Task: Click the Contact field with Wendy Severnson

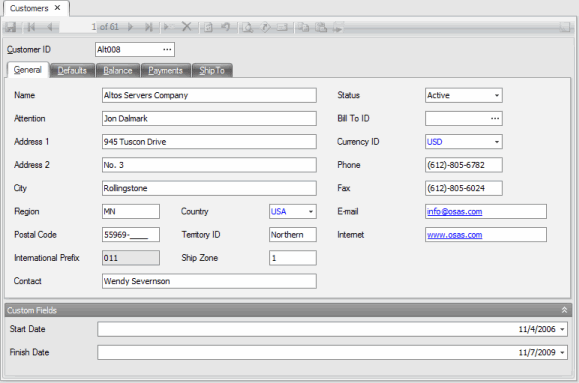Action: point(209,281)
